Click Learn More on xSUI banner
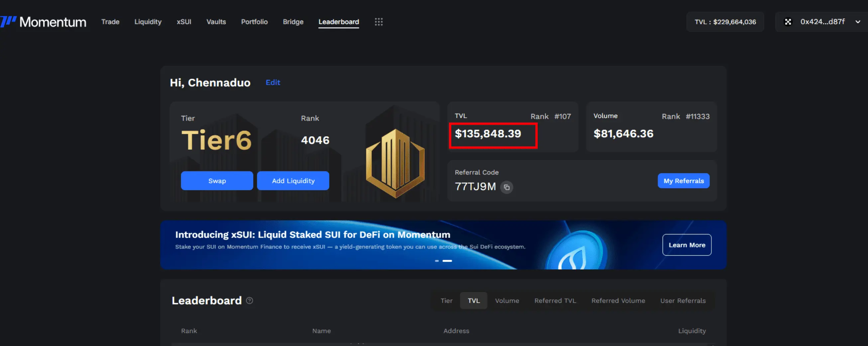The image size is (868, 346). 687,245
